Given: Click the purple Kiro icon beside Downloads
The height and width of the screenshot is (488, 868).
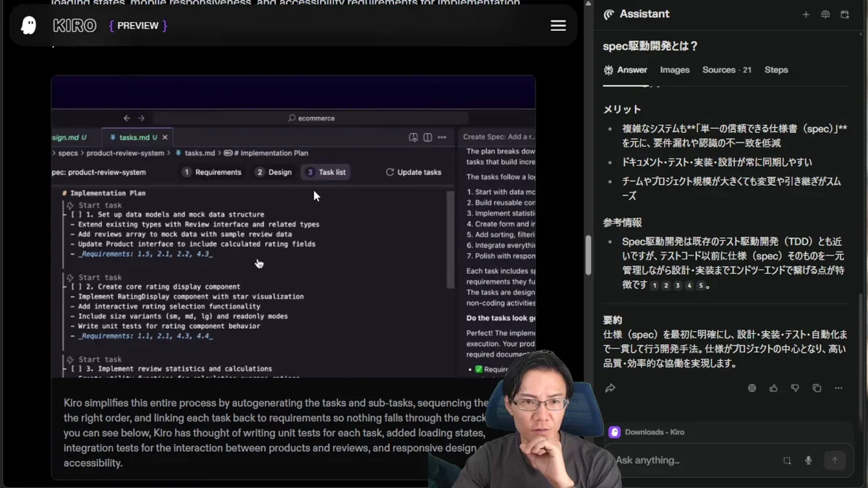Looking at the screenshot, I should tap(615, 432).
